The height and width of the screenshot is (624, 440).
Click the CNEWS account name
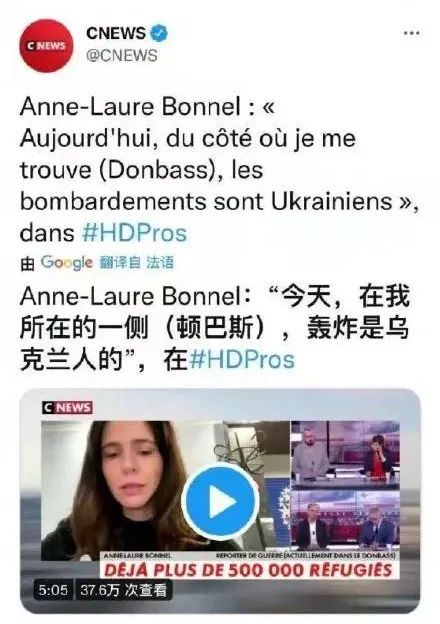tap(116, 33)
